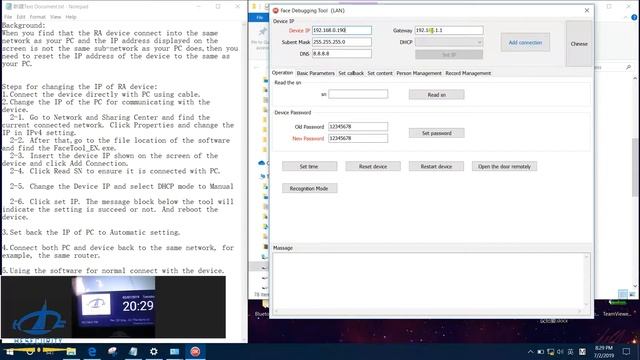Switch to the Basic Parameters tab

316,73
